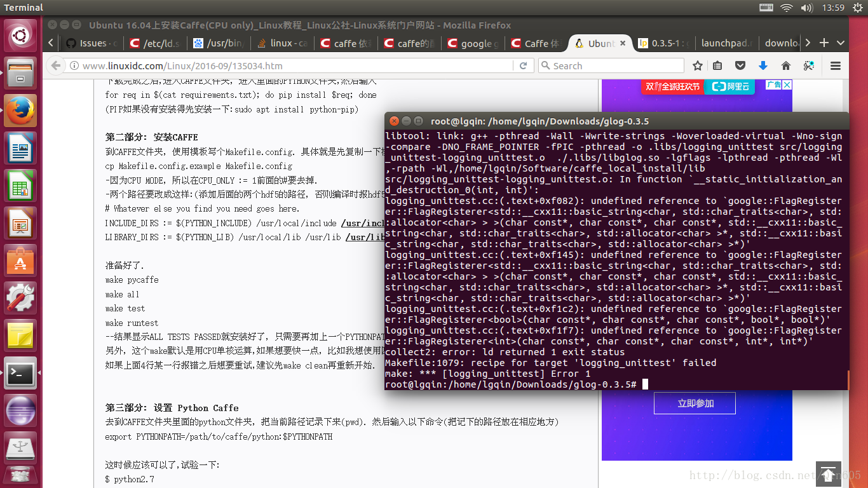Switch to the Caffe 体 tab
This screenshot has height=488, width=868.
[x=536, y=43]
